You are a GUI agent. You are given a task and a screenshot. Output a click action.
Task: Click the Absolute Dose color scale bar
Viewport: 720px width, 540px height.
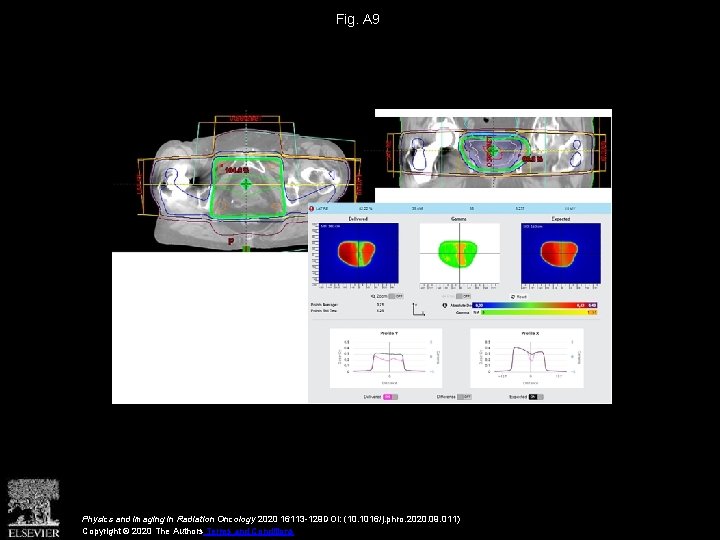(x=535, y=305)
